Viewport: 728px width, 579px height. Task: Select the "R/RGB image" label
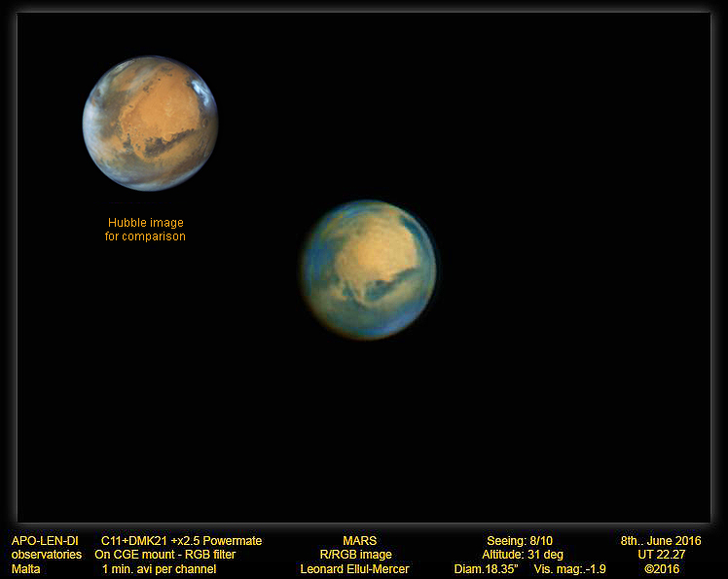[355, 555]
